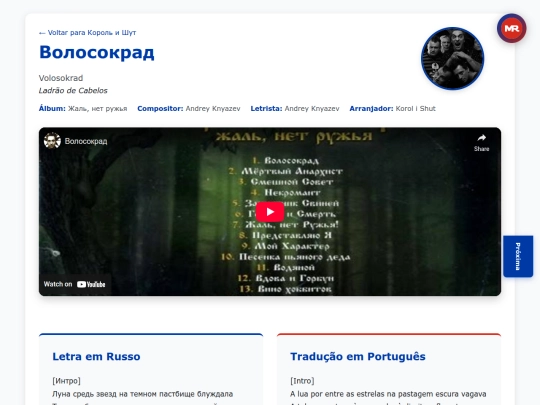Click the [Intro] translation tag

(302, 381)
